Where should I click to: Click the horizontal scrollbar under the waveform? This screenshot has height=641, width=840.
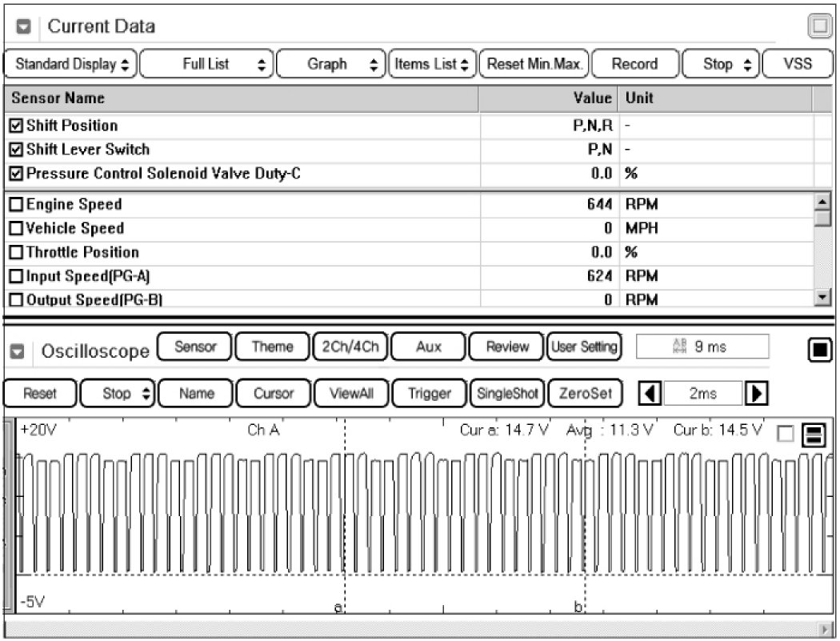(x=416, y=628)
